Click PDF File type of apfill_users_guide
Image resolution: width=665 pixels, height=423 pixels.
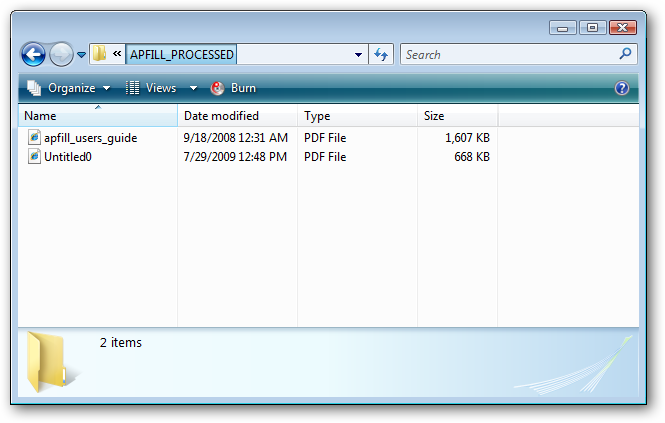coord(325,138)
